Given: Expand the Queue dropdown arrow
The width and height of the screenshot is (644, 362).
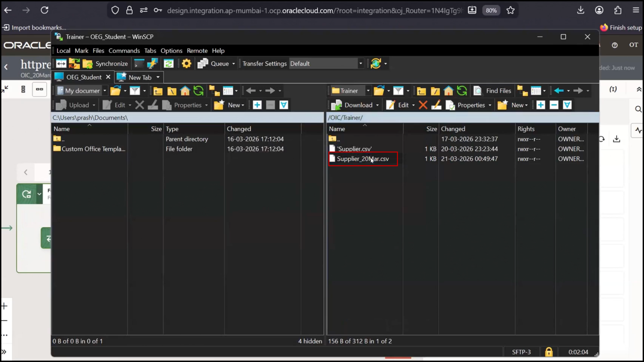Looking at the screenshot, I should [234, 64].
